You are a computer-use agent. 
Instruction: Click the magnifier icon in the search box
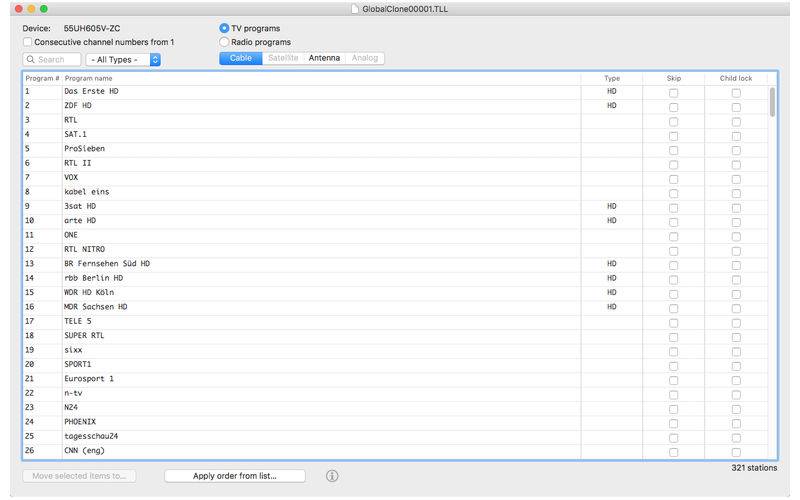point(31,59)
